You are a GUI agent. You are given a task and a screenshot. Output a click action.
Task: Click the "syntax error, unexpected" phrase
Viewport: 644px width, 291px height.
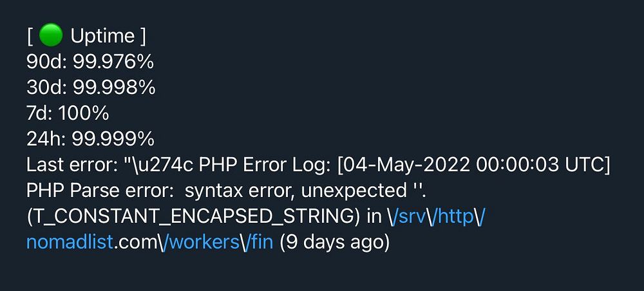[x=296, y=191]
